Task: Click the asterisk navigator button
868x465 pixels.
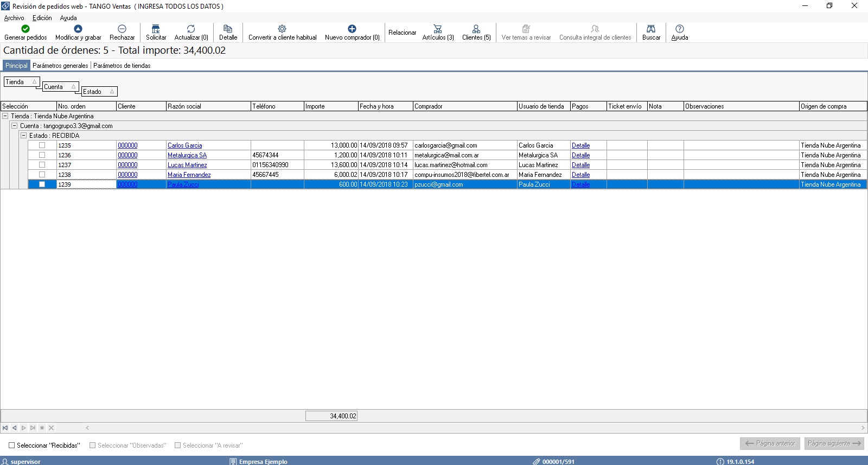Action: click(42, 428)
